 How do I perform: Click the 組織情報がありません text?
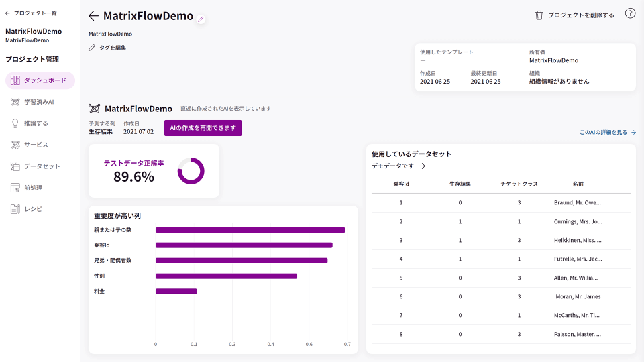coord(559,82)
